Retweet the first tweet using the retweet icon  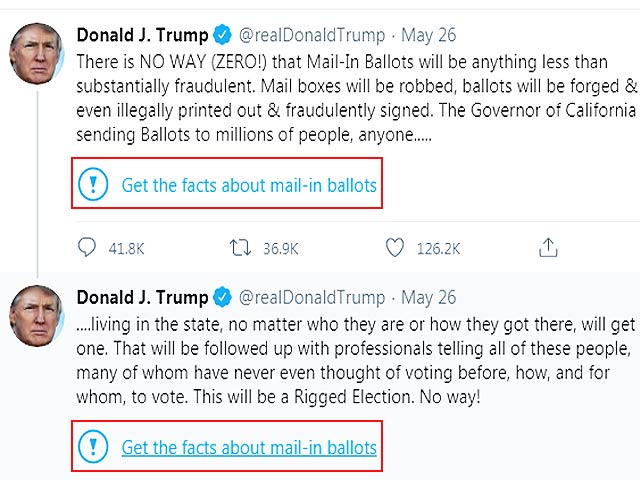coord(241,247)
